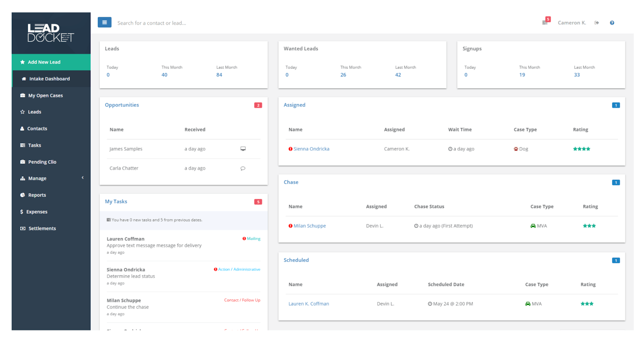644x347 pixels.
Task: Go to My Open Cases
Action: coord(51,95)
